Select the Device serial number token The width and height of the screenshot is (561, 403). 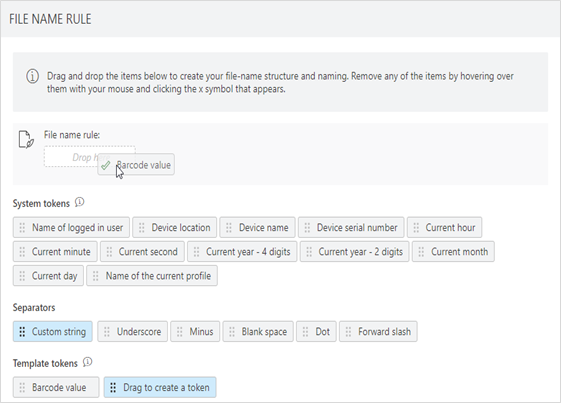(x=351, y=227)
